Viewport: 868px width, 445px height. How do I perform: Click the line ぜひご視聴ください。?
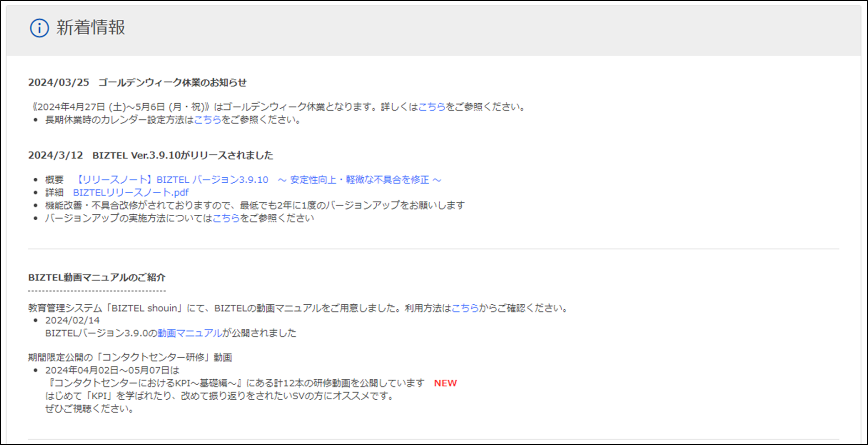90,408
